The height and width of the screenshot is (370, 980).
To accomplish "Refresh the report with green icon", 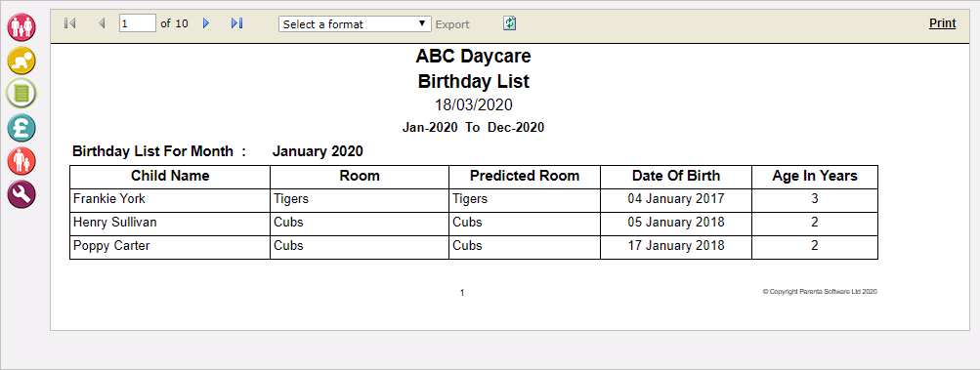I will click(x=510, y=23).
